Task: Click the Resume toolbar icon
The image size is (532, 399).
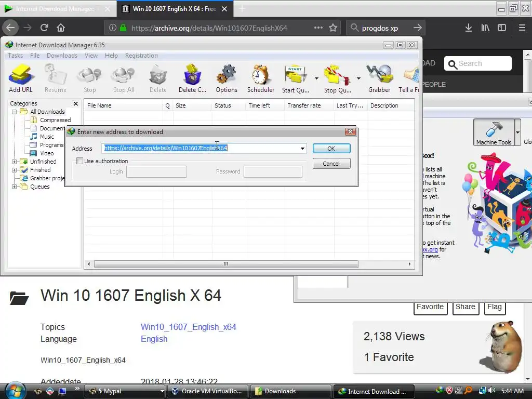Action: [x=55, y=78]
